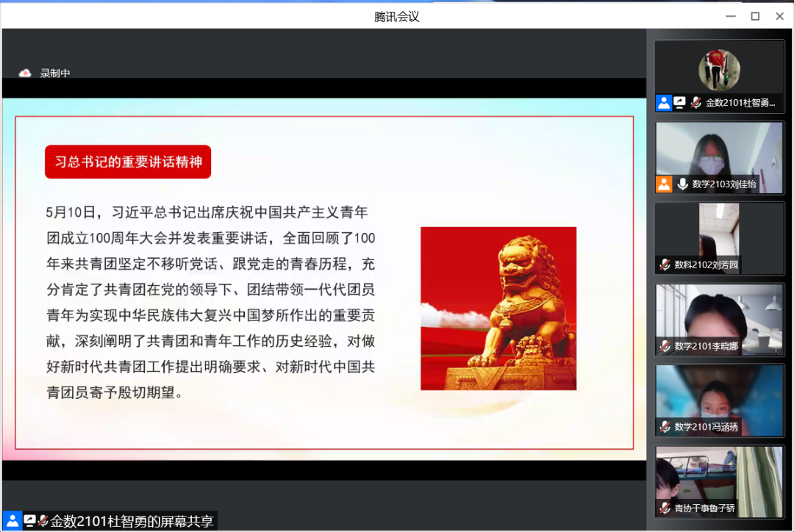Click the golden lion image on the slide
The image size is (794, 532).
[498, 308]
